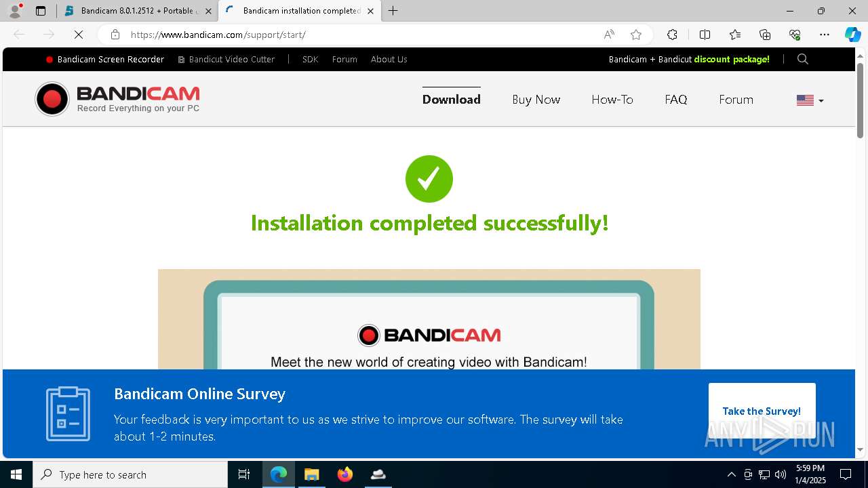The width and height of the screenshot is (868, 488).
Task: Click the address bar URL
Action: click(218, 35)
